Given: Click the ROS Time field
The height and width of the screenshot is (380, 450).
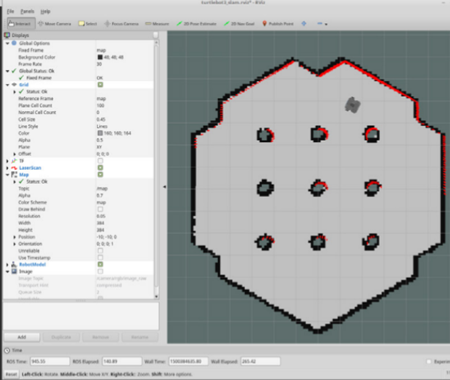Looking at the screenshot, I should (50, 361).
